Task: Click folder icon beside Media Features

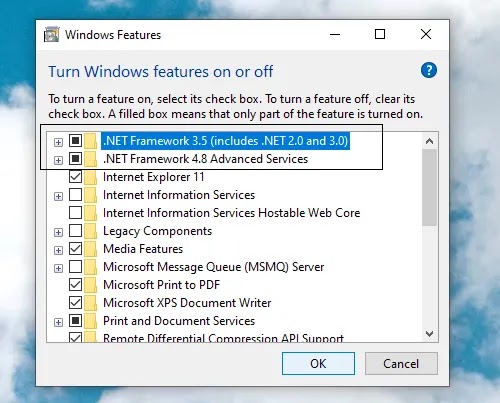Action: (x=90, y=249)
